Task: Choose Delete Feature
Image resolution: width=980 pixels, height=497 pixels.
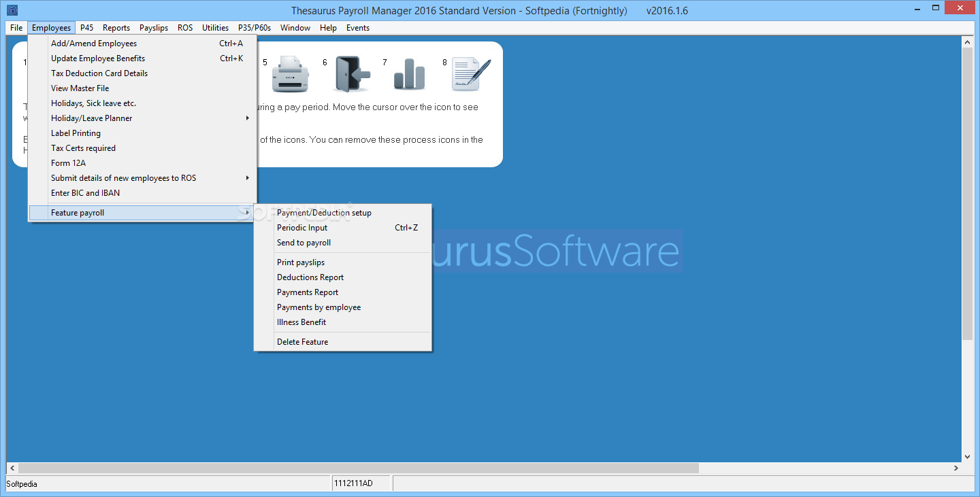Action: click(x=343, y=342)
